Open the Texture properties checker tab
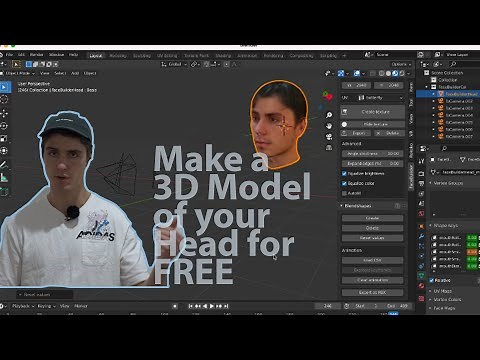480x360 pixels. pyautogui.click(x=422, y=298)
